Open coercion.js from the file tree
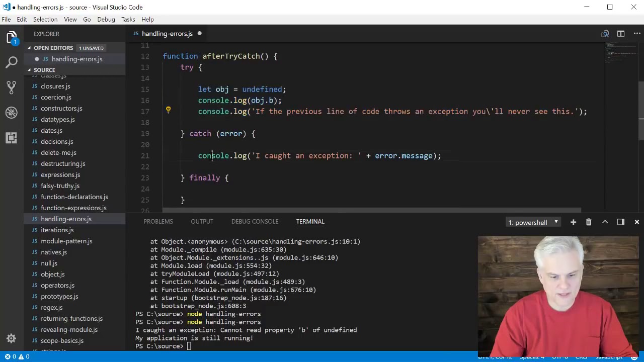 click(56, 97)
